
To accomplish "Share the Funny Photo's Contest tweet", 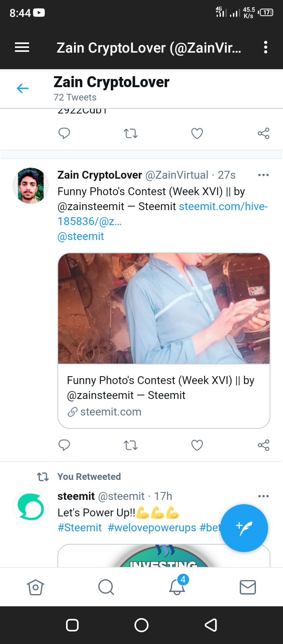I will [263, 445].
